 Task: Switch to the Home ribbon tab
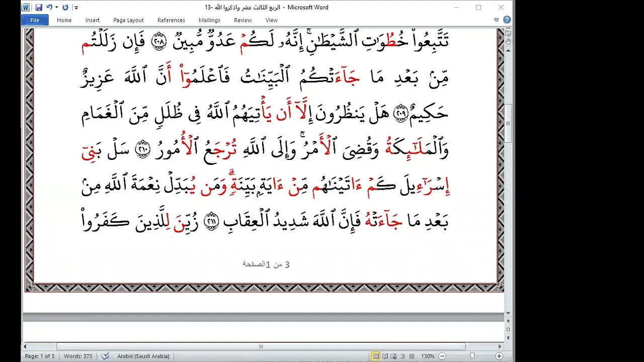coord(64,20)
